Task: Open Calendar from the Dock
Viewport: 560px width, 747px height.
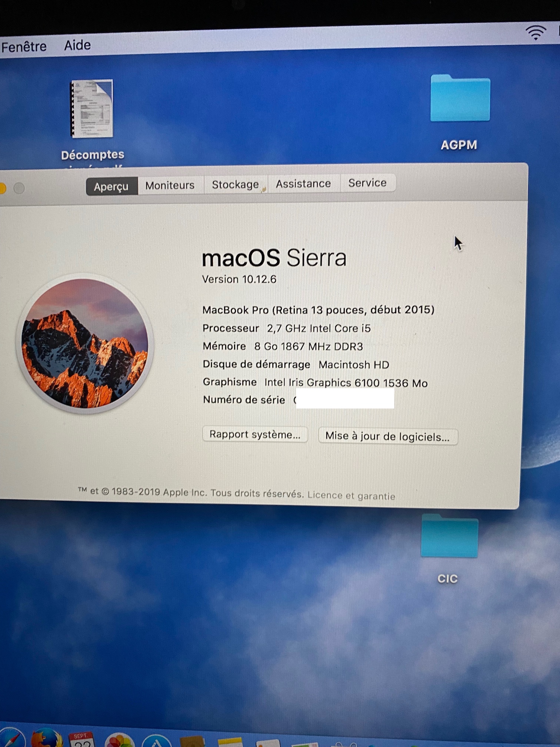Action: click(81, 738)
